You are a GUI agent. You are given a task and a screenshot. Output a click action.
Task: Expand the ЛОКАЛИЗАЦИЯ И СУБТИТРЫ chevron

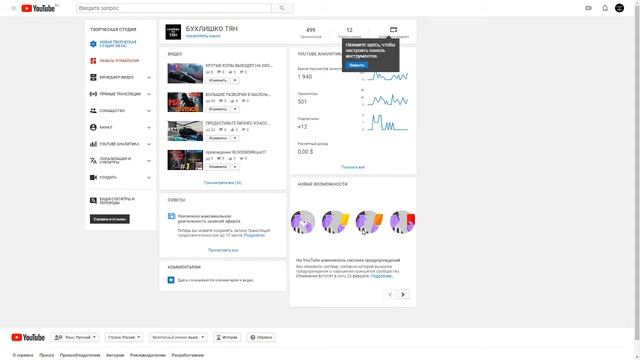tap(149, 161)
